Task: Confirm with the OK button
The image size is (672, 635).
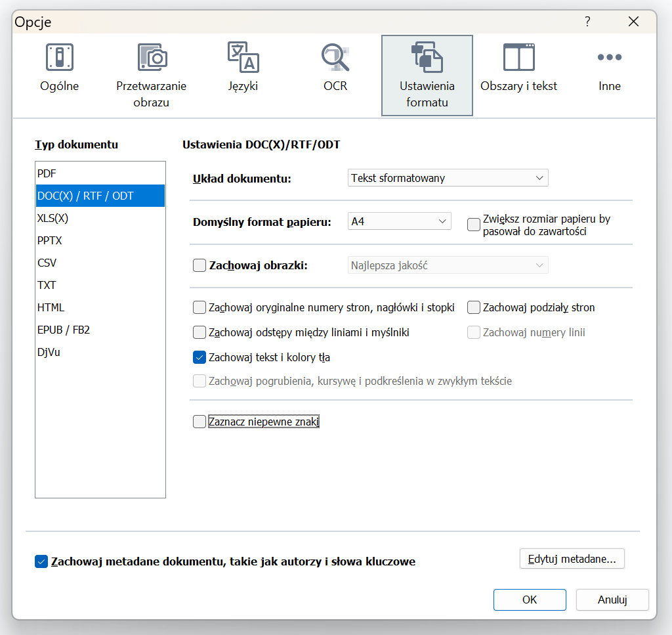Action: tap(530, 600)
